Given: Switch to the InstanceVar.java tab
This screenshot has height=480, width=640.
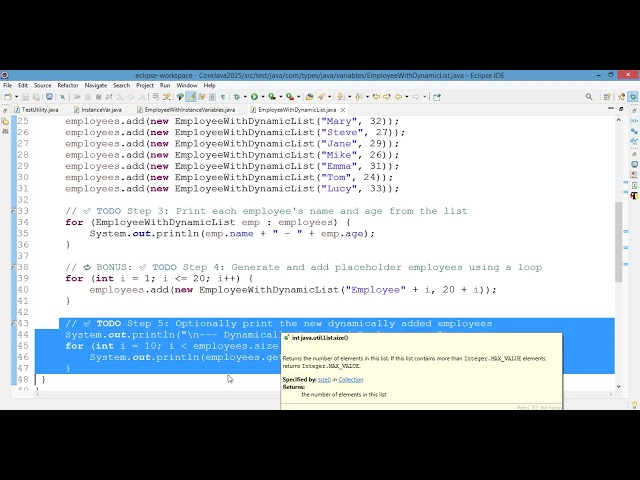Looking at the screenshot, I should [98, 110].
